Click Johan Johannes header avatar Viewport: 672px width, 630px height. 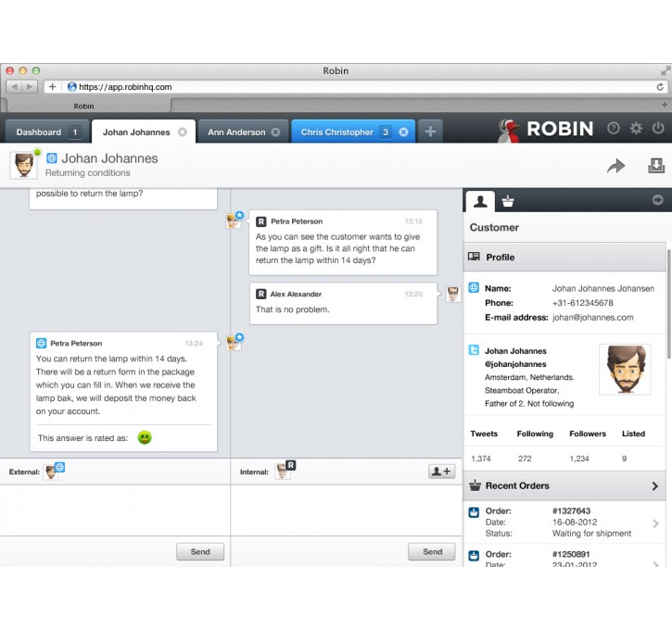pyautogui.click(x=24, y=165)
